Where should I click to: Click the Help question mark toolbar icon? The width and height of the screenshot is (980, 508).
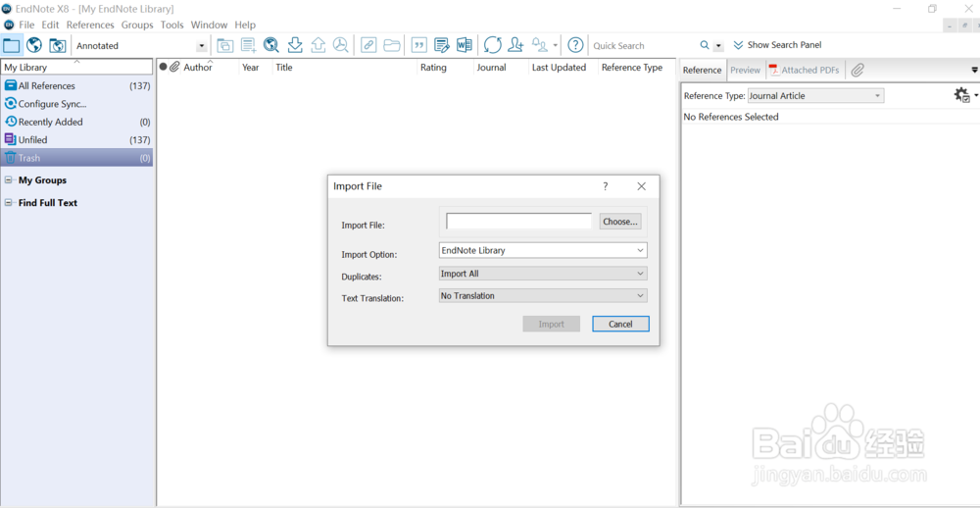(575, 45)
